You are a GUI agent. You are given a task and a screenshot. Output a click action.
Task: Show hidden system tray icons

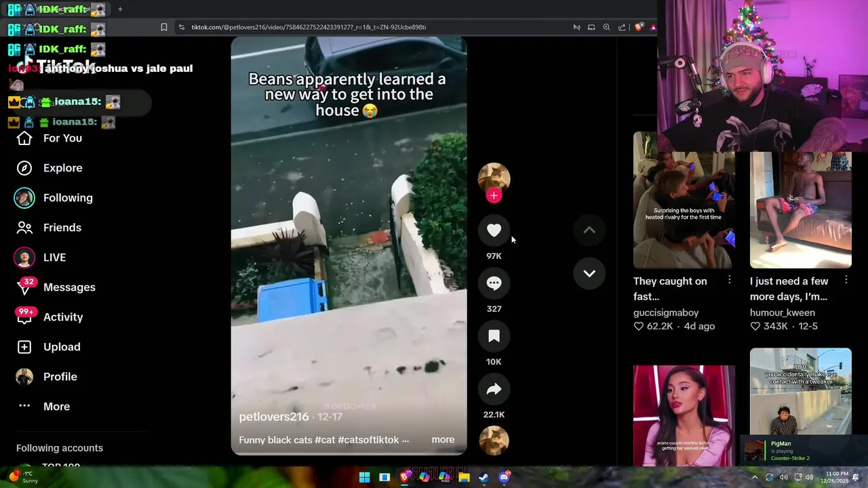[755, 477]
